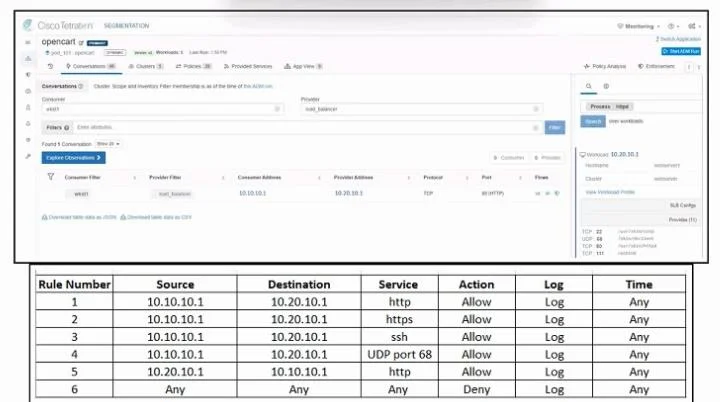Clear the Consumer field with its x icon

tap(277, 109)
